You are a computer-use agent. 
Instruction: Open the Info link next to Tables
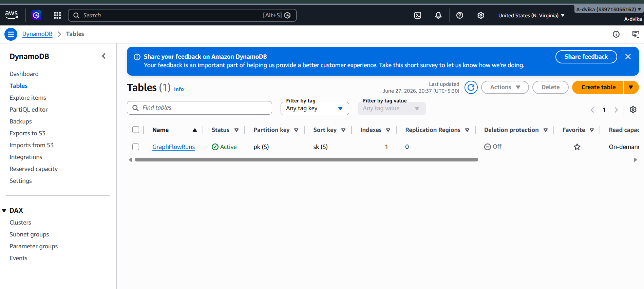click(179, 89)
